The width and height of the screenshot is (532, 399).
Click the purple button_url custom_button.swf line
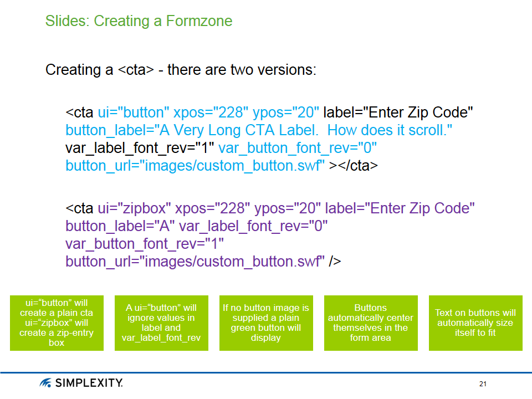pos(195,262)
